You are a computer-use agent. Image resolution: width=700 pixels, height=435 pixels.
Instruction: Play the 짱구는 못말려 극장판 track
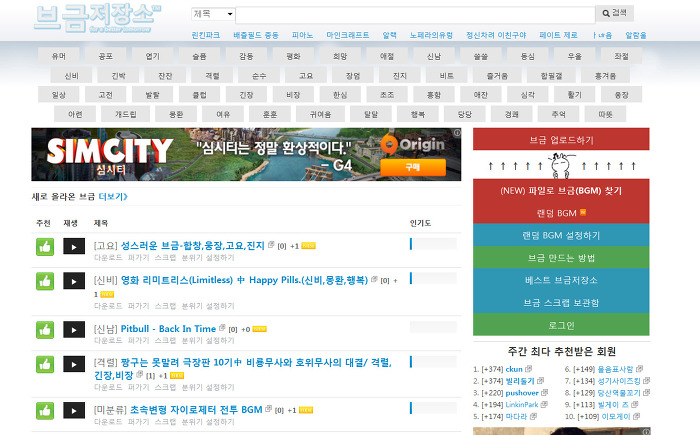74,364
